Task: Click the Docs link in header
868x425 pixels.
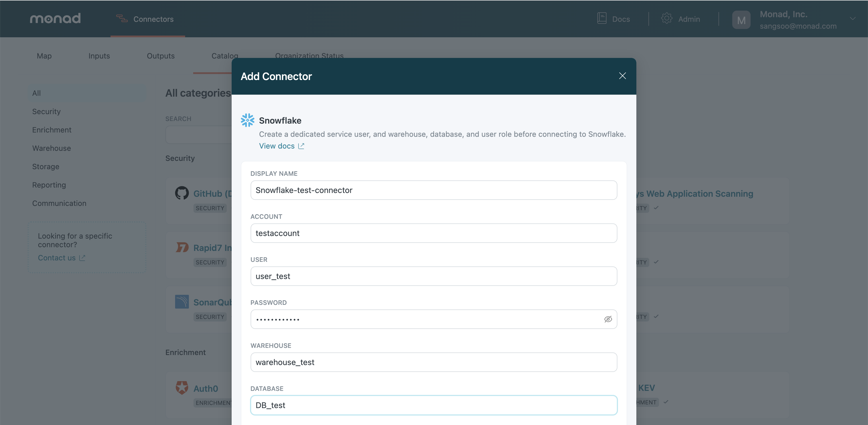Action: pyautogui.click(x=621, y=19)
